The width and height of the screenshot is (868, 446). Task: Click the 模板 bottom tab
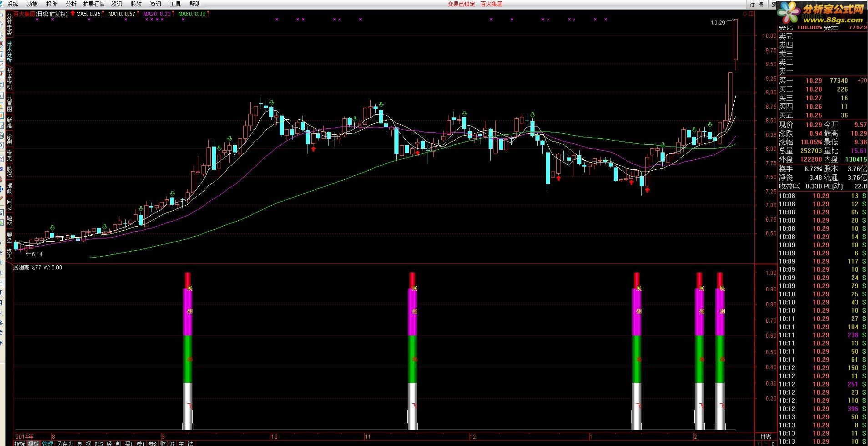[x=34, y=443]
